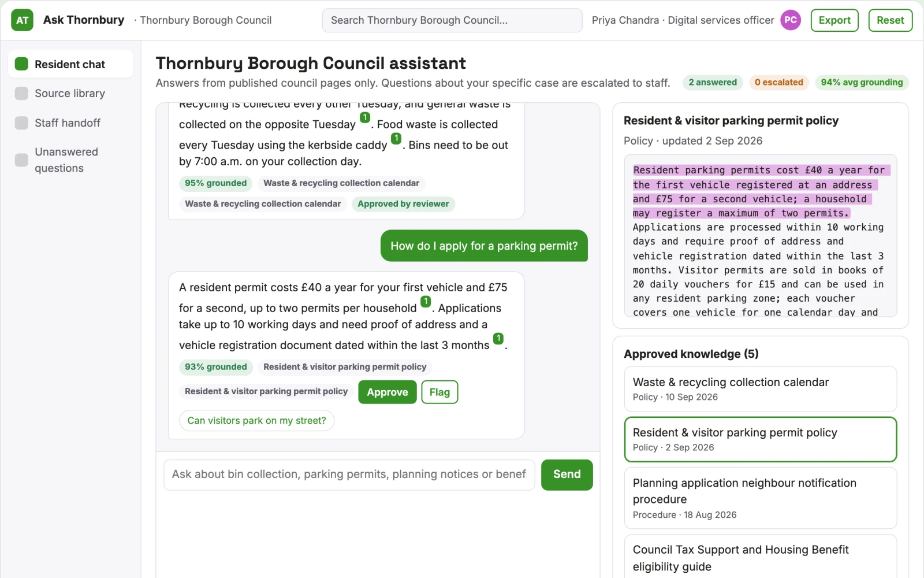Click the '93% grounded' chip
Screen dimensions: 924x578
pos(215,367)
